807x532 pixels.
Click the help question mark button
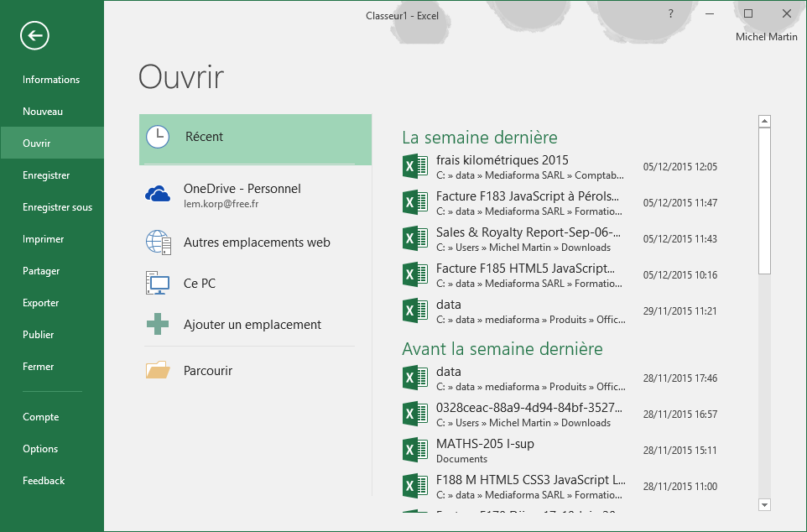(670, 13)
